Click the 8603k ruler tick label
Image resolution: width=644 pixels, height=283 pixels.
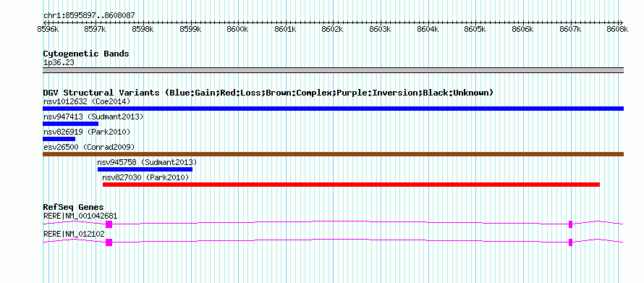point(381,29)
